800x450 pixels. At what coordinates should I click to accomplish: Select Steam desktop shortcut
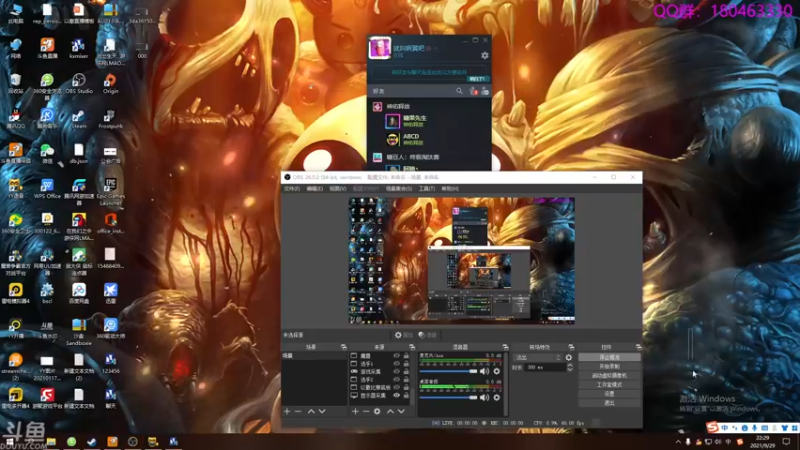click(x=79, y=119)
